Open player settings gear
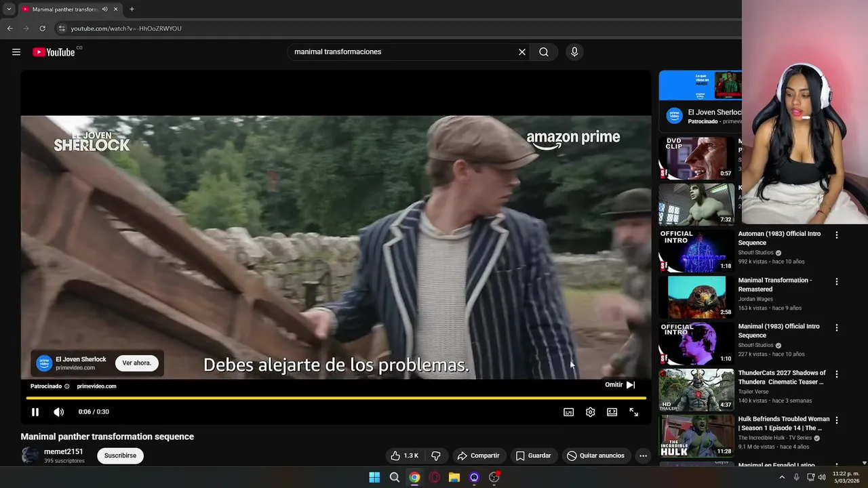 [x=591, y=412]
